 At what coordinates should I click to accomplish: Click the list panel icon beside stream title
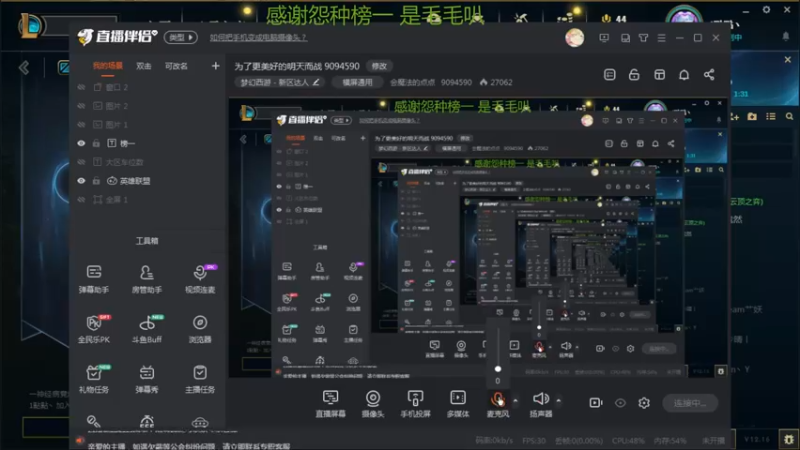pyautogui.click(x=609, y=74)
